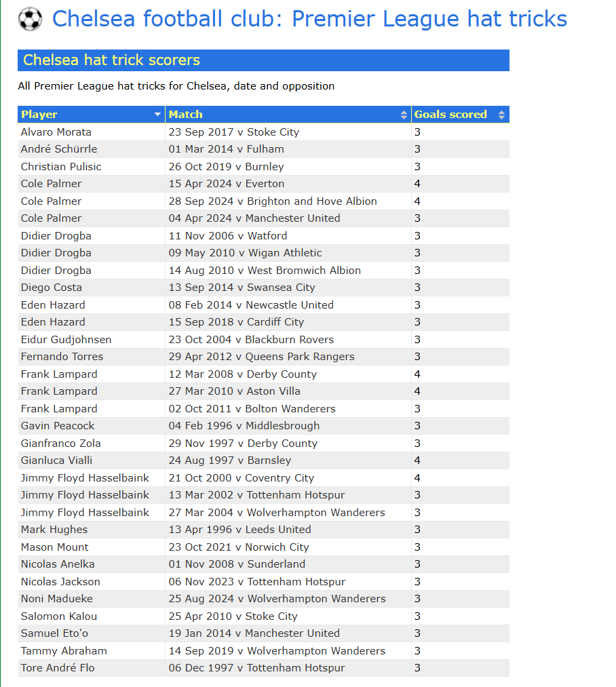Click the Goals scored column header
Image resolution: width=616 pixels, height=687 pixels.
(461, 115)
